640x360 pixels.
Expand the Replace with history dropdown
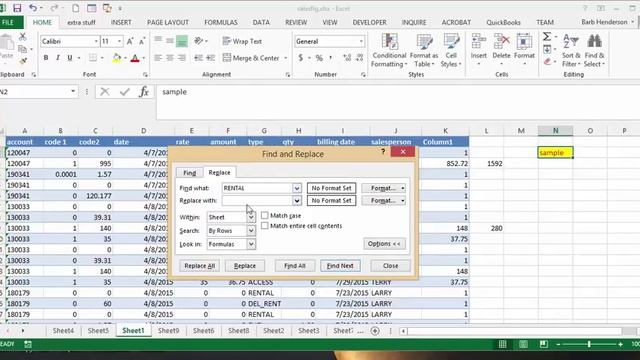coord(297,200)
